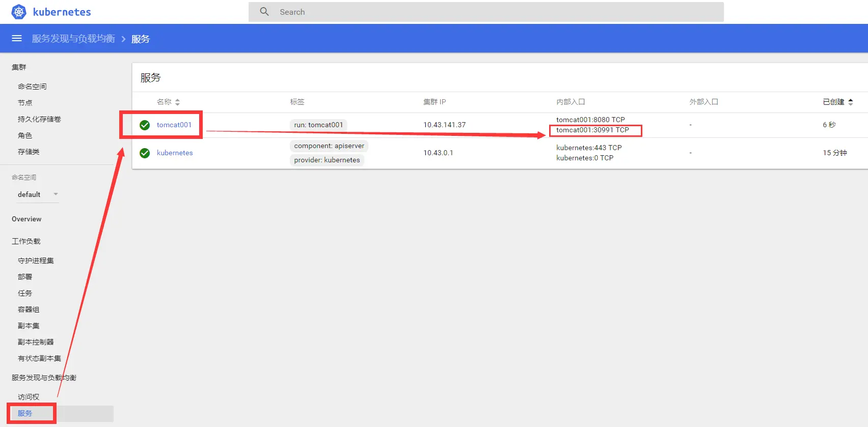Click endpoint tomcat001:30991 TCP

[x=592, y=130]
